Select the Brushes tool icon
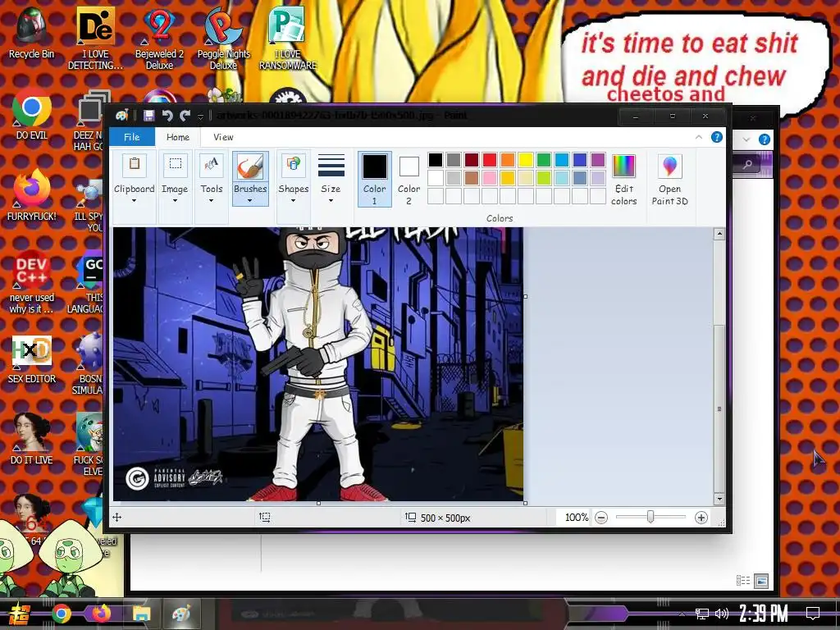This screenshot has height=630, width=840. click(250, 166)
